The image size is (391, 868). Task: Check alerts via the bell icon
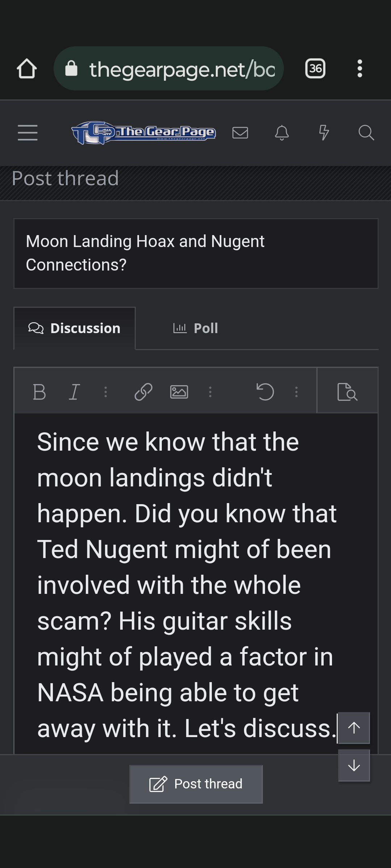click(282, 132)
